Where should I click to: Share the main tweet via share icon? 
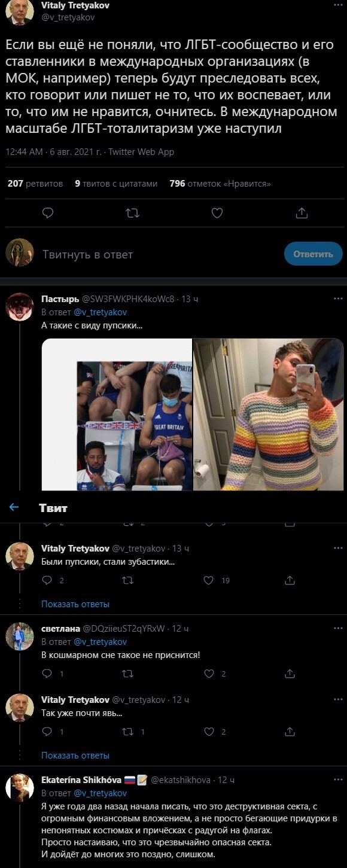point(302,213)
